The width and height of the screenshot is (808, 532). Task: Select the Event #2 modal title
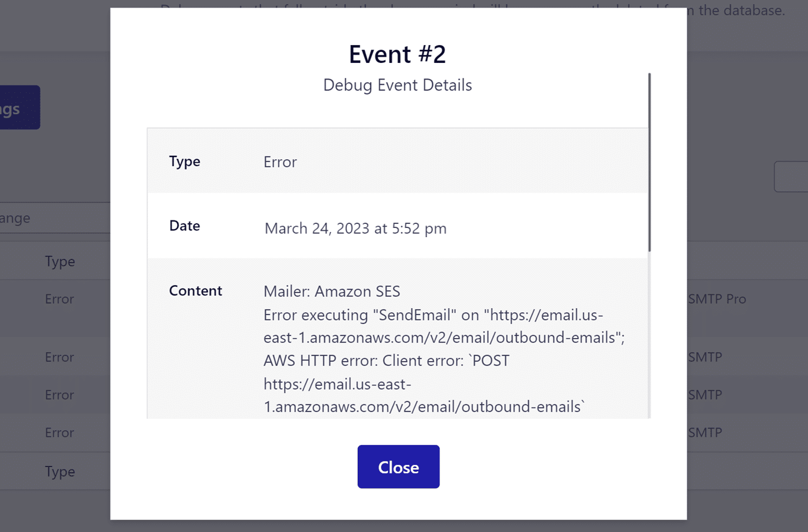[397, 54]
